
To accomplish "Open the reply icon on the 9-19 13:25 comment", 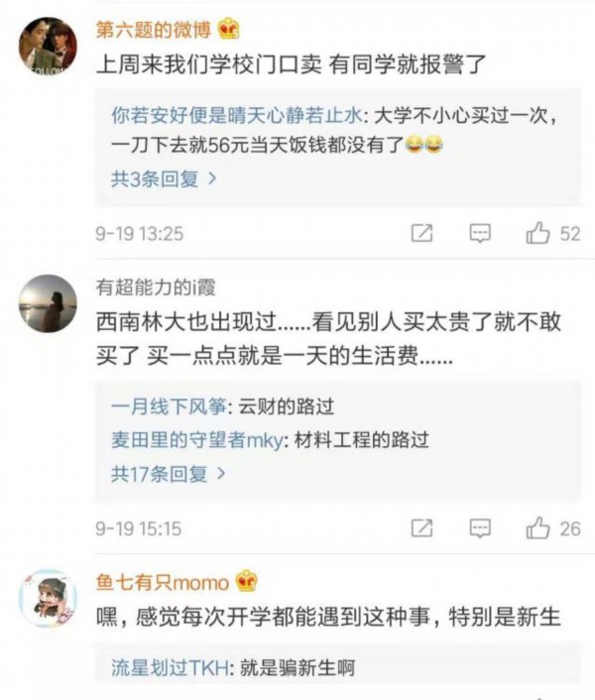I will coord(480,233).
